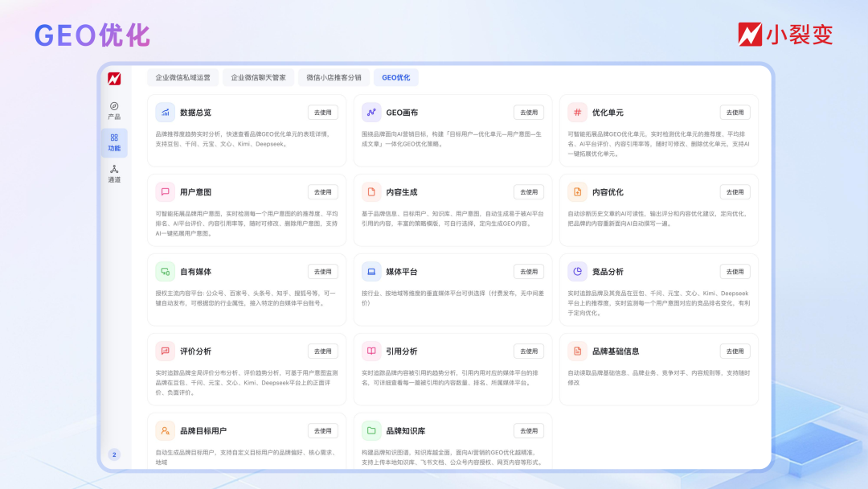Click 去使用 on the 评价分析 card
Screen dimensions: 868x489
coord(321,351)
